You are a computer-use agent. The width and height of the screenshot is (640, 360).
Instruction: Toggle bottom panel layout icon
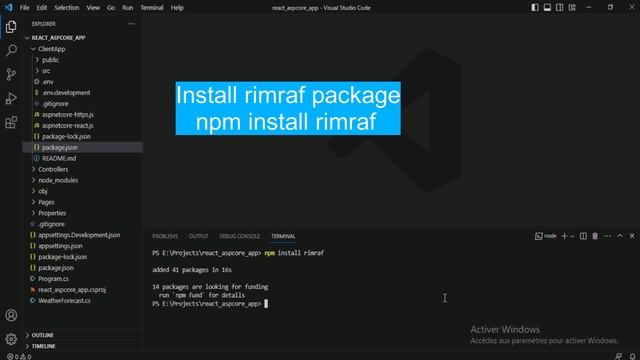coord(547,7)
